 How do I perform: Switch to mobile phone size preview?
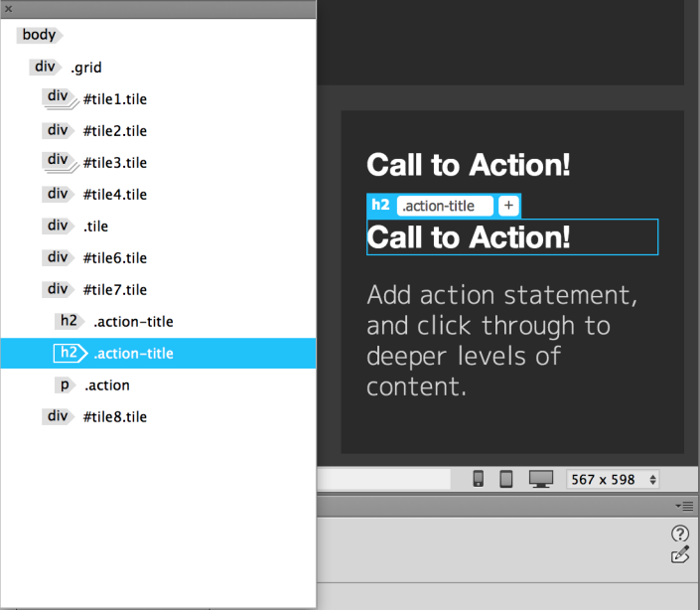click(478, 479)
